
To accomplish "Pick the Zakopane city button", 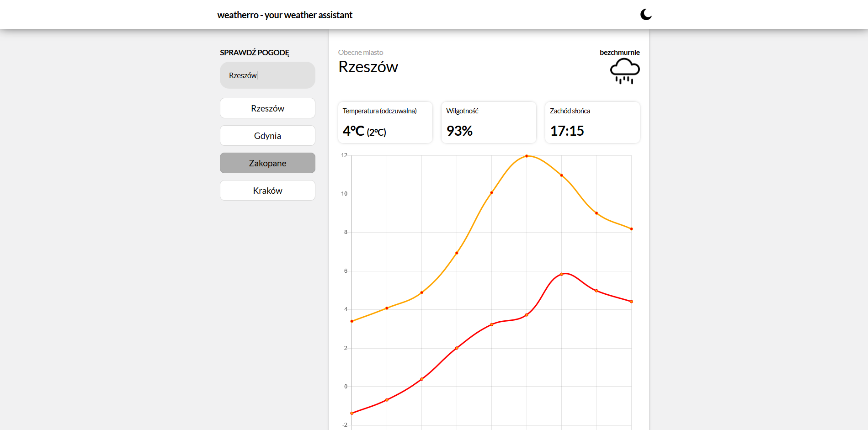I will pos(267,163).
